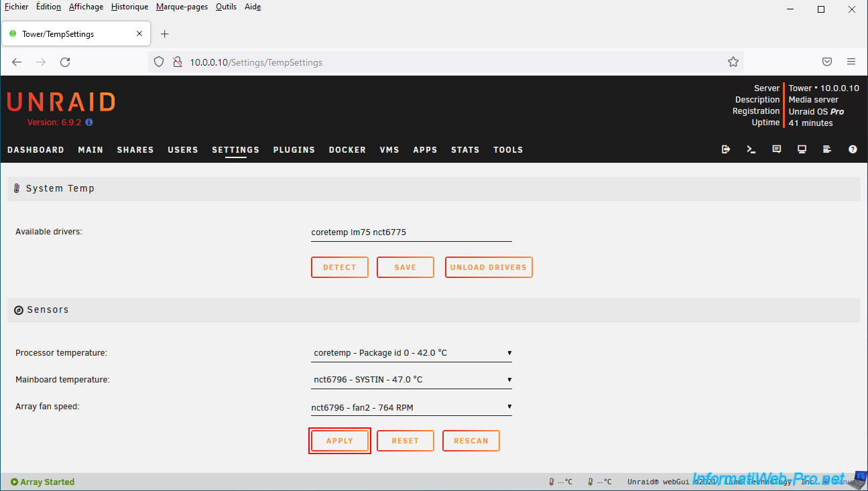Open the Docker tab

click(x=347, y=150)
